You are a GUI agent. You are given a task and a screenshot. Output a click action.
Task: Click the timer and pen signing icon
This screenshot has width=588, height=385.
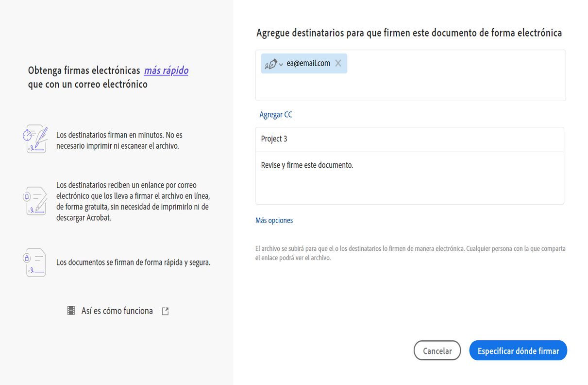coord(35,140)
